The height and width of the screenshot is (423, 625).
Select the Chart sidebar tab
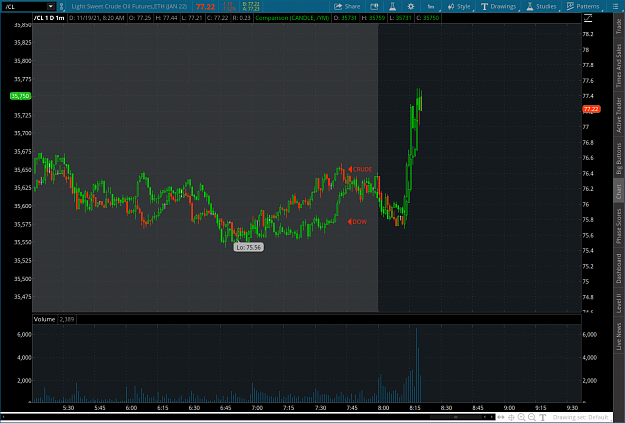619,191
